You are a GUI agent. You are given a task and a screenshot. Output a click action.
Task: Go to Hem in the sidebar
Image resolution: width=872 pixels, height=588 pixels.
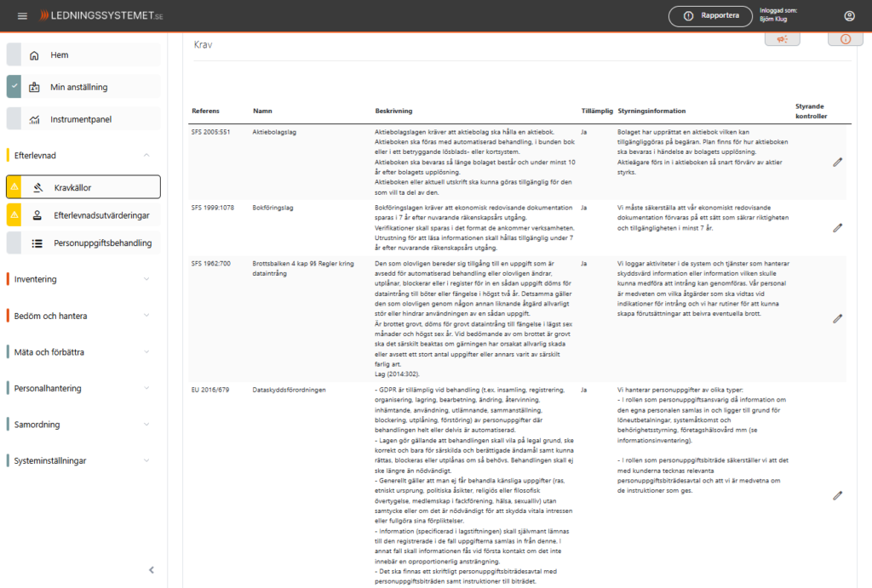point(59,55)
